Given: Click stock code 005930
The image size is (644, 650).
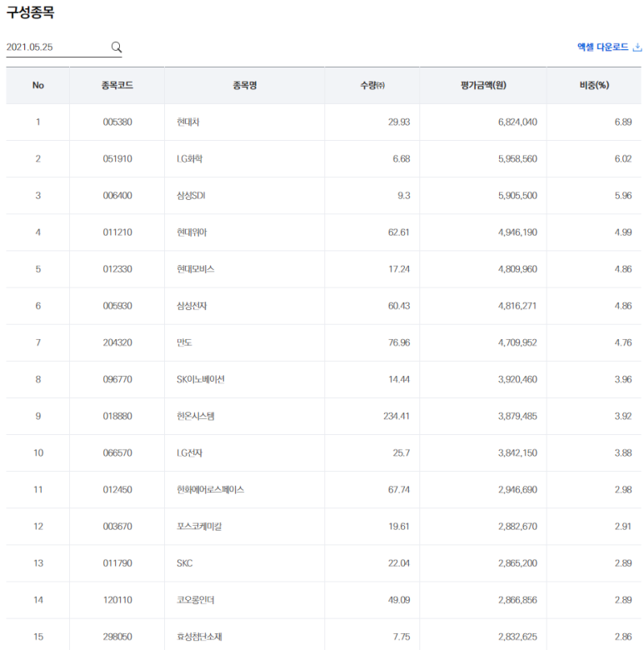Looking at the screenshot, I should [117, 306].
